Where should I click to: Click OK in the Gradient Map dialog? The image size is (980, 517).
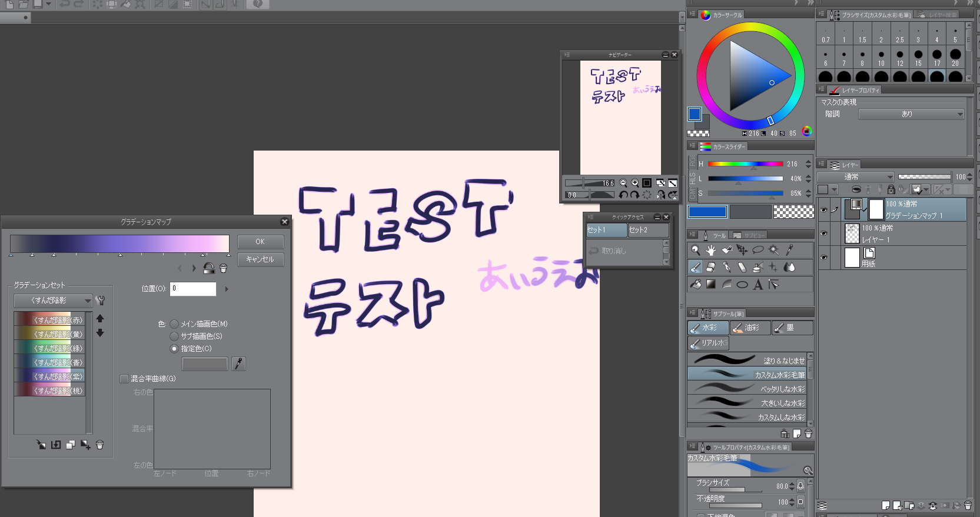[260, 242]
